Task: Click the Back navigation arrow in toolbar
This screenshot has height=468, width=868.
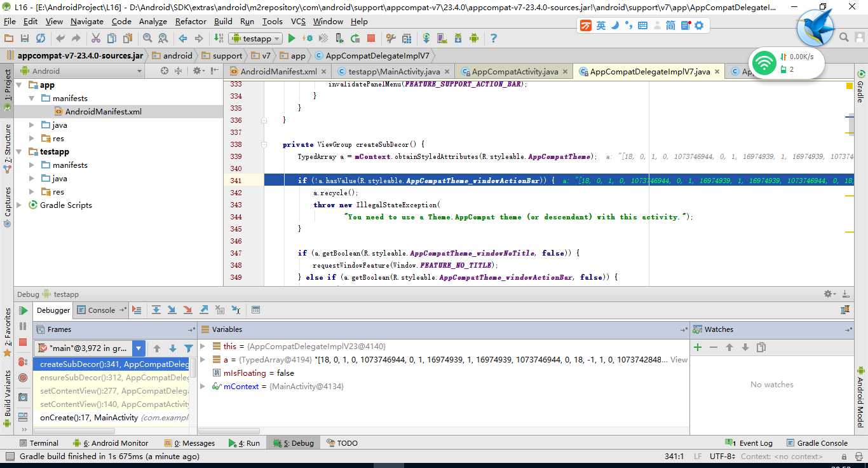Action: (183, 38)
